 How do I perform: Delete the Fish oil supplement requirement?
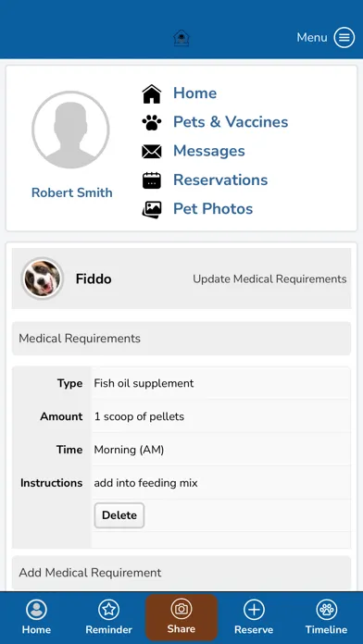119,515
